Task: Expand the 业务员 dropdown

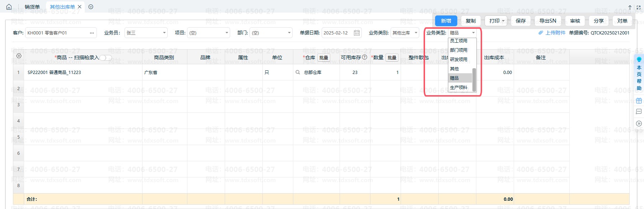Action: [x=164, y=33]
